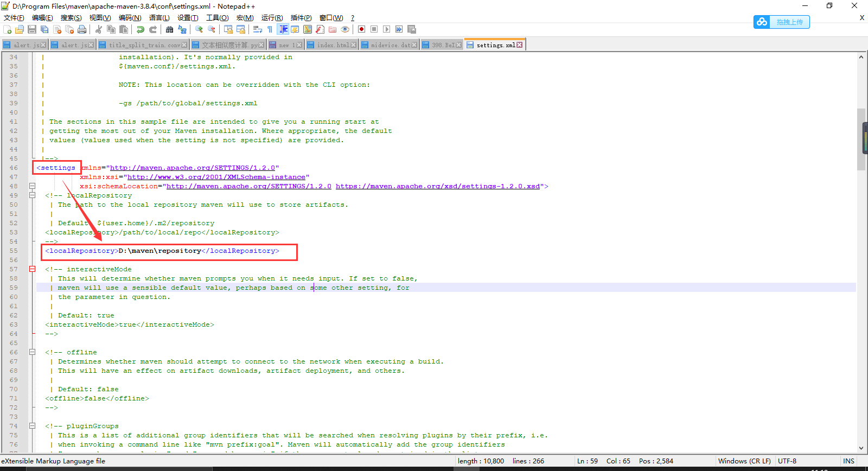
Task: Click the scrollbar down arrow
Action: click(861, 448)
